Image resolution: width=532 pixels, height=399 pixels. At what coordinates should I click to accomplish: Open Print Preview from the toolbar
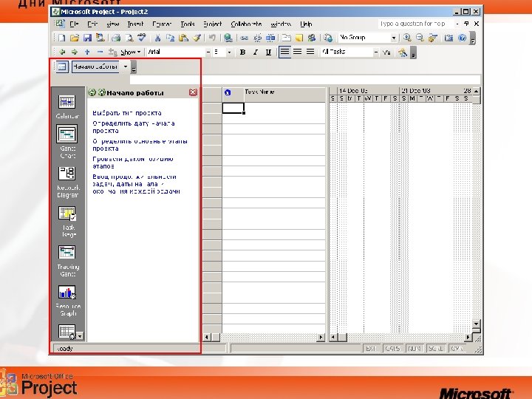tap(129, 38)
